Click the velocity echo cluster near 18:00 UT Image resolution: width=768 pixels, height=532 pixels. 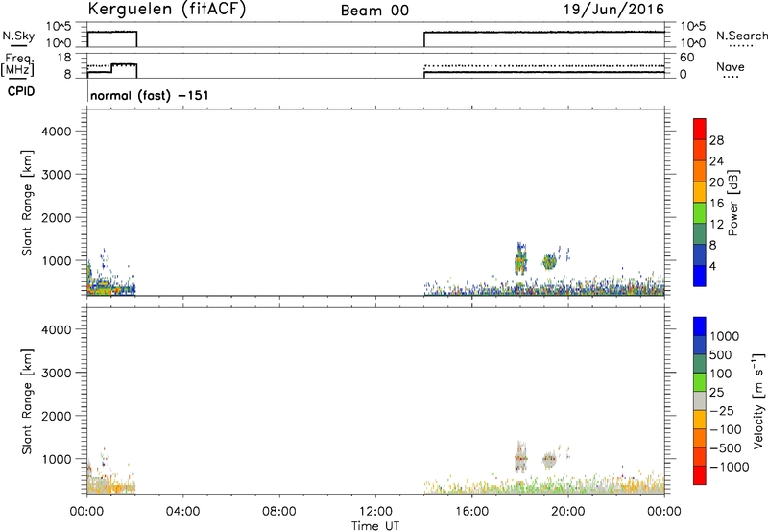click(x=520, y=457)
